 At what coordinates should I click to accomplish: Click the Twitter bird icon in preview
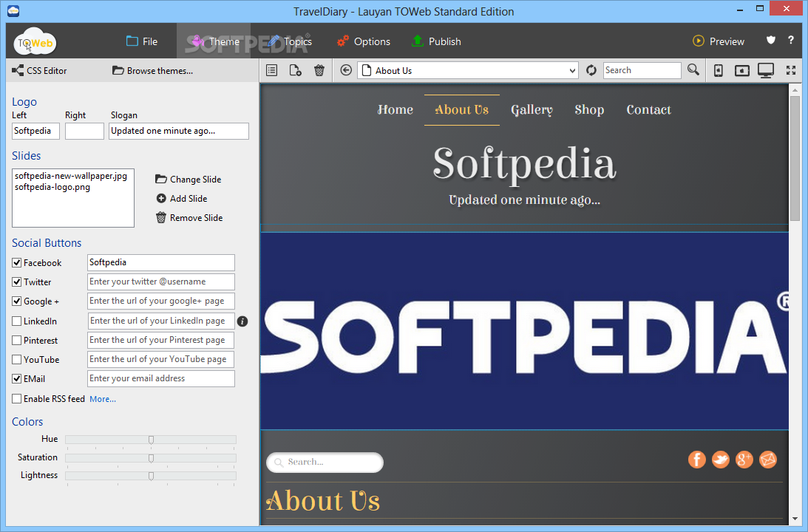(720, 460)
